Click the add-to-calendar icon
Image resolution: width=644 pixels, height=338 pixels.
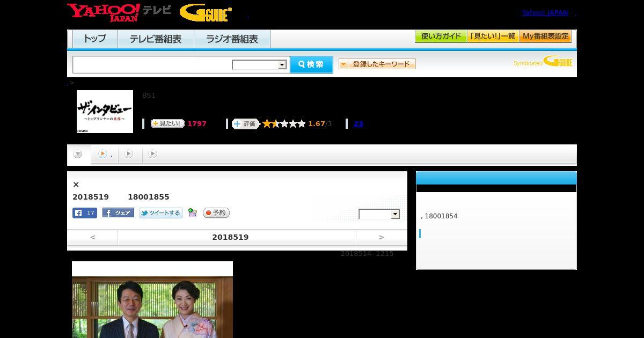193,213
